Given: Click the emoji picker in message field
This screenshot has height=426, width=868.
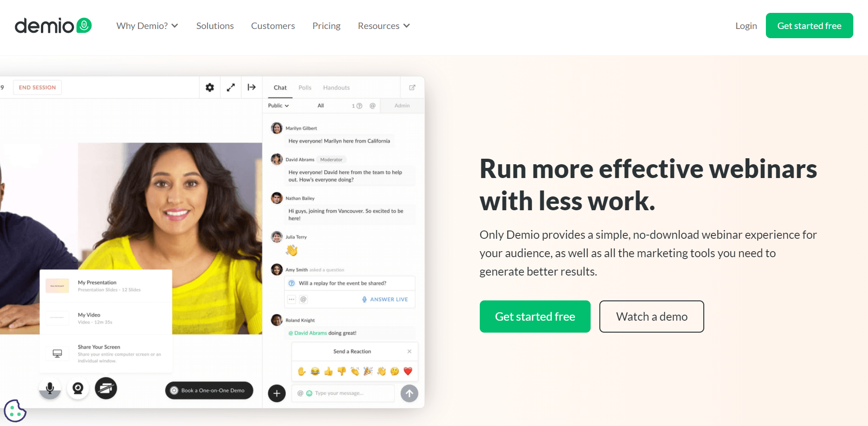Looking at the screenshot, I should [309, 393].
